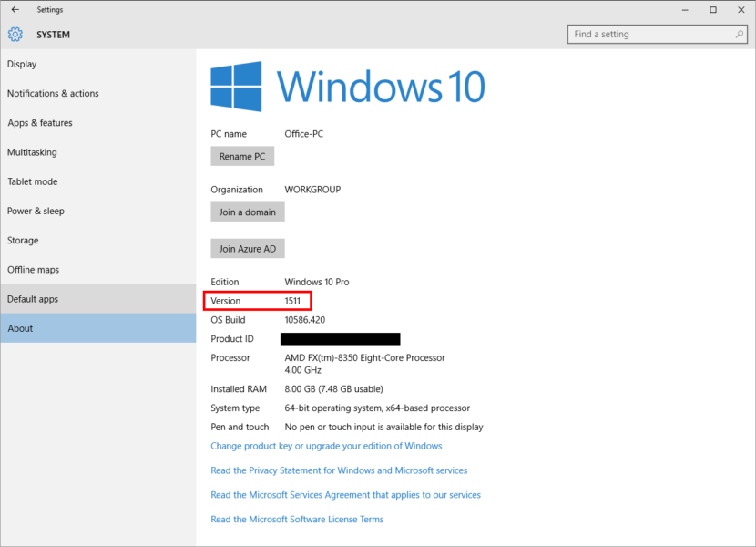Click the back arrow icon

(15, 9)
